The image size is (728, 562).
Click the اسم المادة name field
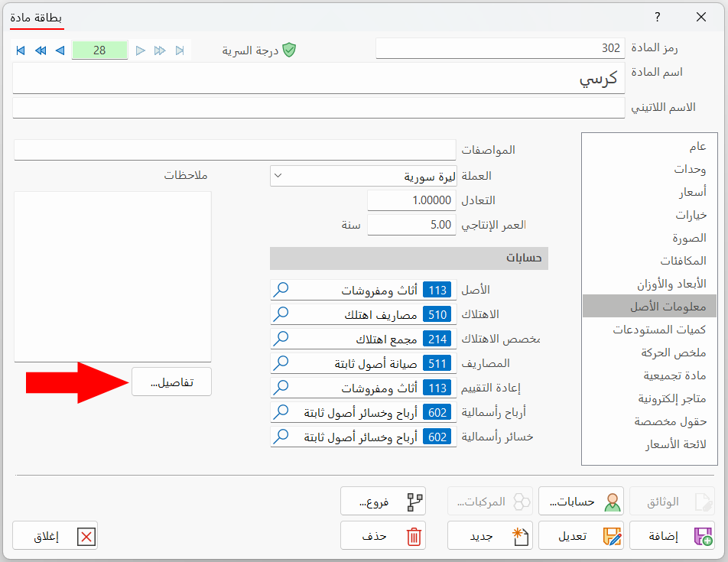[318, 79]
